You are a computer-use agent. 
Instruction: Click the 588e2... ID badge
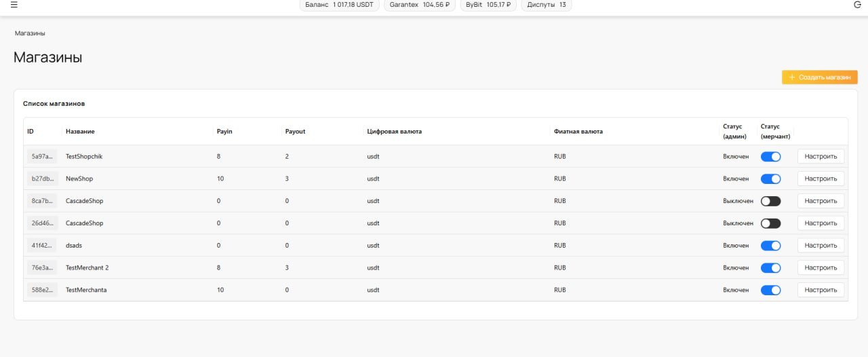point(42,290)
